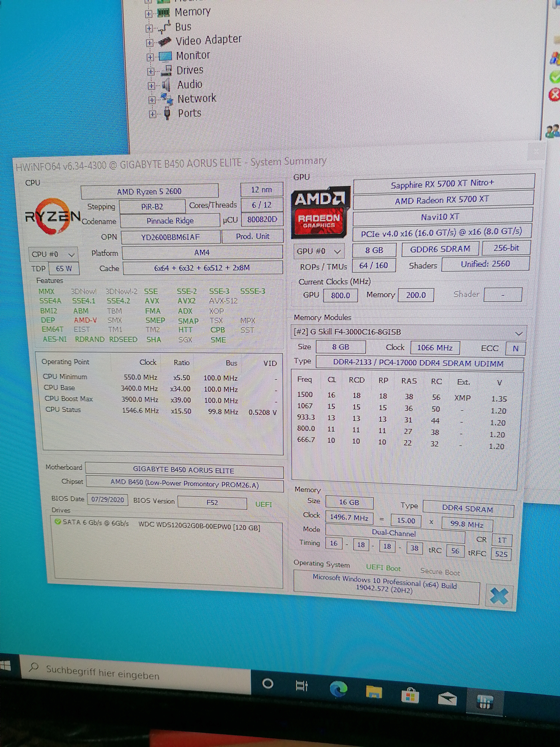Image resolution: width=560 pixels, height=747 pixels.
Task: Click the Ports connector icon
Action: [x=167, y=113]
